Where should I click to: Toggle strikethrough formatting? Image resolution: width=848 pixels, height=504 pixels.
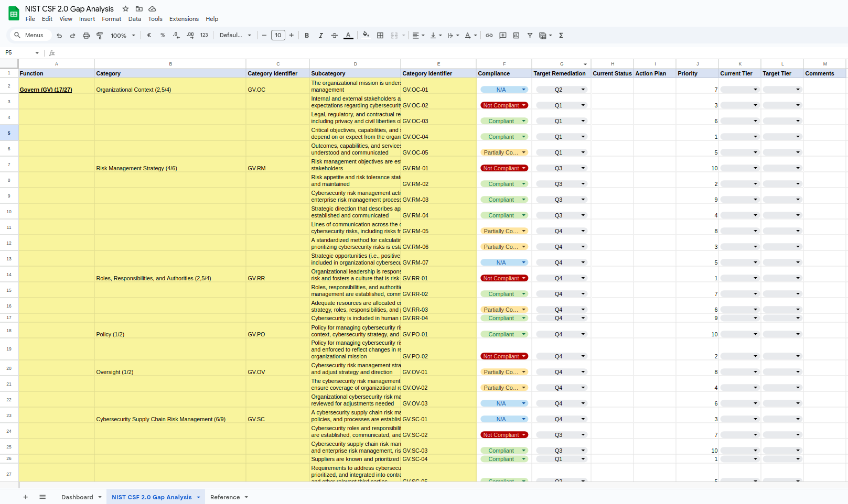[x=334, y=36]
